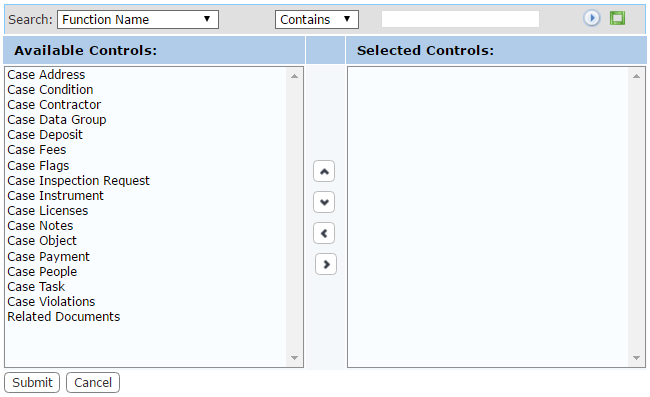Click the green square icon beside search
This screenshot has width=650, height=397.
point(617,18)
